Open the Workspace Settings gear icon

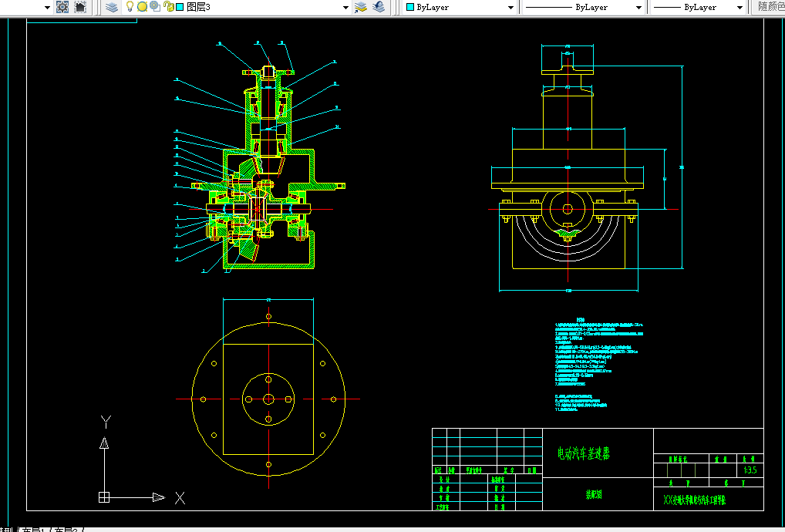coord(62,7)
